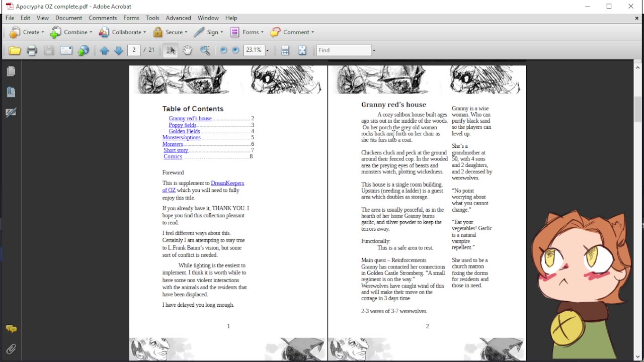Click the Granny red's house page heading
The height and width of the screenshot is (362, 644).
click(393, 105)
